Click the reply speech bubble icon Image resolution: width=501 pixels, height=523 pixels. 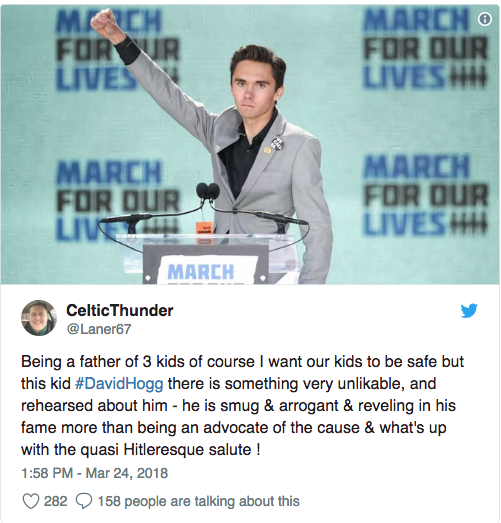click(84, 501)
